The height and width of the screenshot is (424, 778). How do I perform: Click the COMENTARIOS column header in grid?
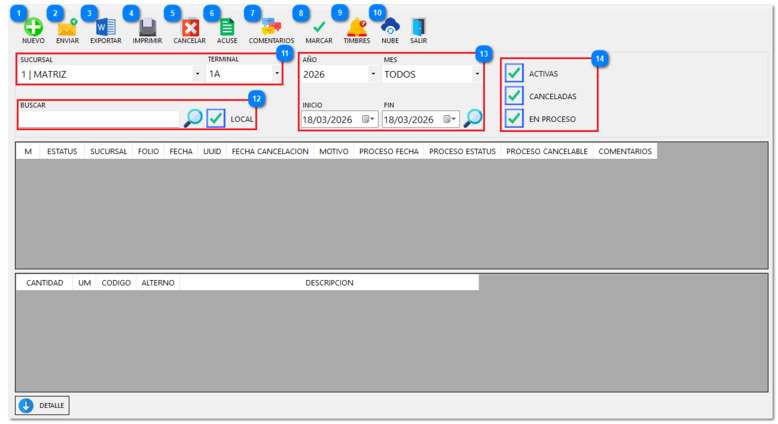(625, 151)
